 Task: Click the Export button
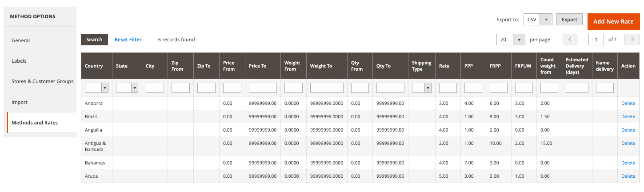click(x=569, y=20)
